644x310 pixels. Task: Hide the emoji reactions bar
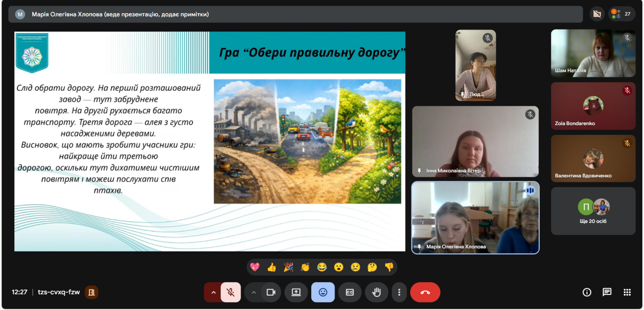click(x=323, y=292)
